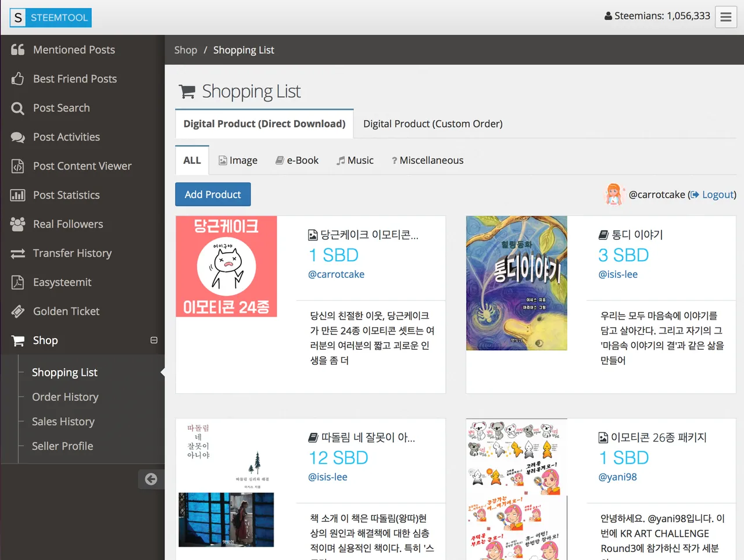744x560 pixels.
Task: Open Transfer History via the arrows icon
Action: 17,253
